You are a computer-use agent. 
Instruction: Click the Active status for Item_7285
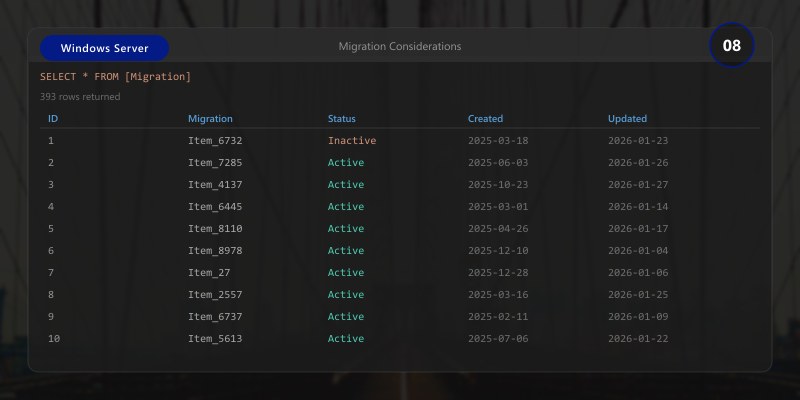(346, 162)
